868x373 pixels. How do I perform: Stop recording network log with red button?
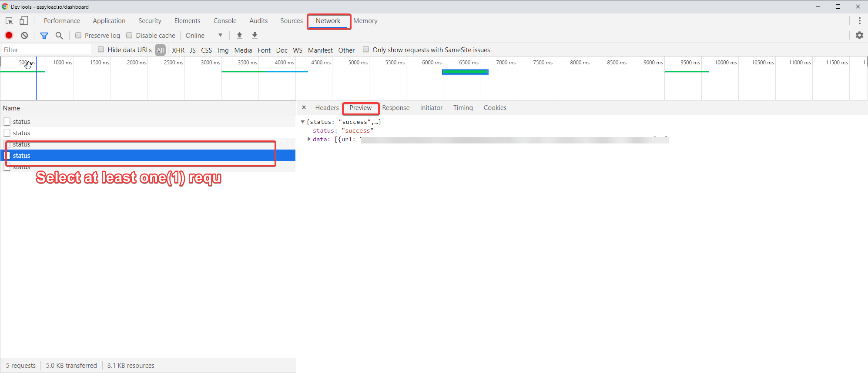point(9,35)
